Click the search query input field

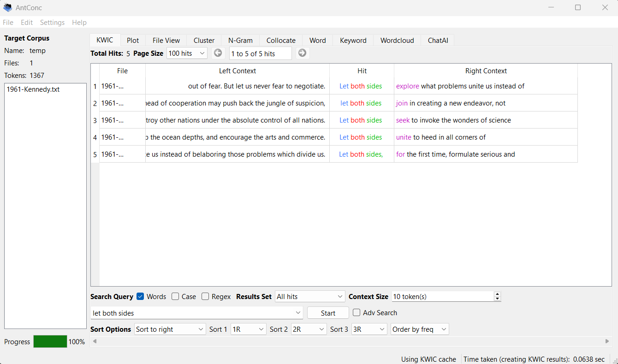(x=193, y=313)
